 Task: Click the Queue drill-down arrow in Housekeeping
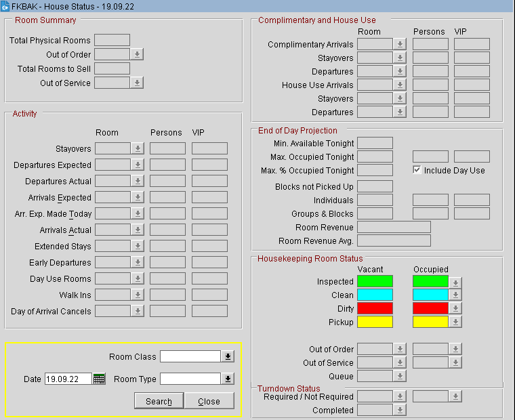(x=400, y=376)
